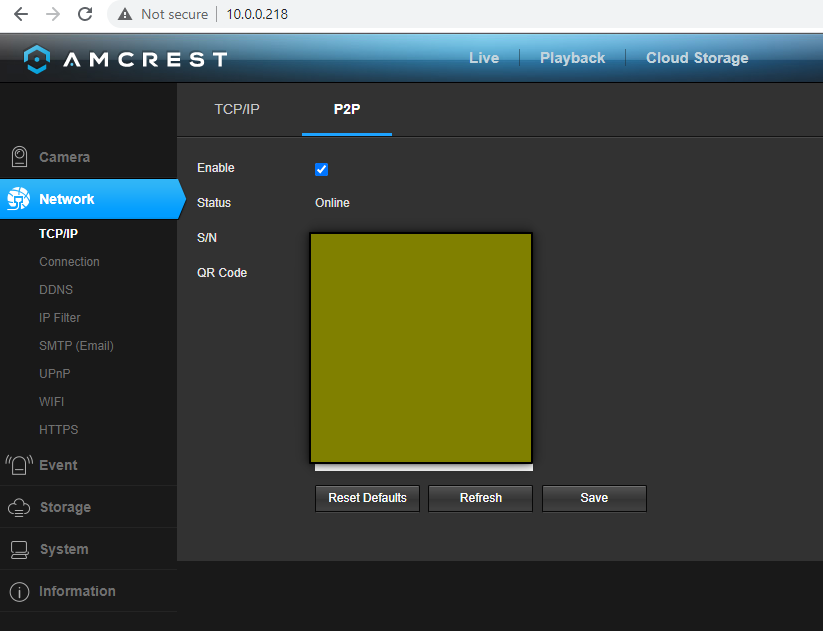Click the Event alarm icon
The image size is (823, 631).
(x=19, y=465)
